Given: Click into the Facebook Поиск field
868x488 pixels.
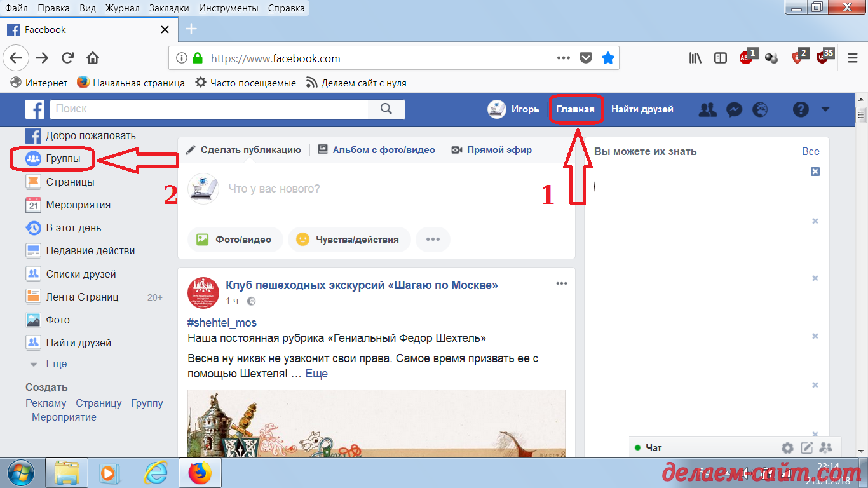Looking at the screenshot, I should (210, 109).
